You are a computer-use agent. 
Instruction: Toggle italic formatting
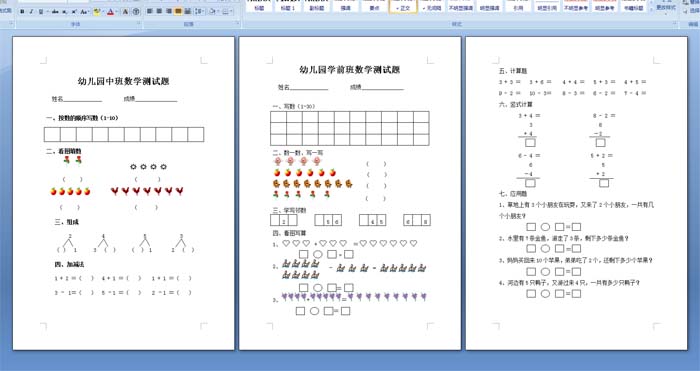click(31, 12)
